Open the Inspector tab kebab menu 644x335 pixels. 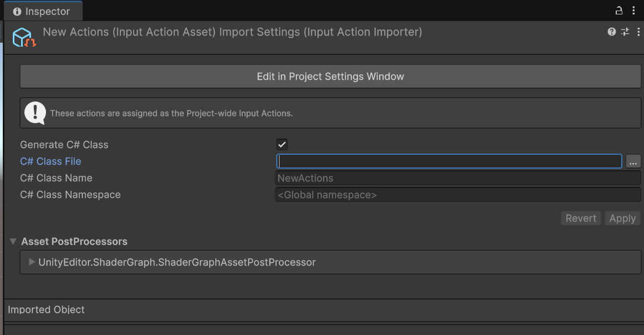633,11
